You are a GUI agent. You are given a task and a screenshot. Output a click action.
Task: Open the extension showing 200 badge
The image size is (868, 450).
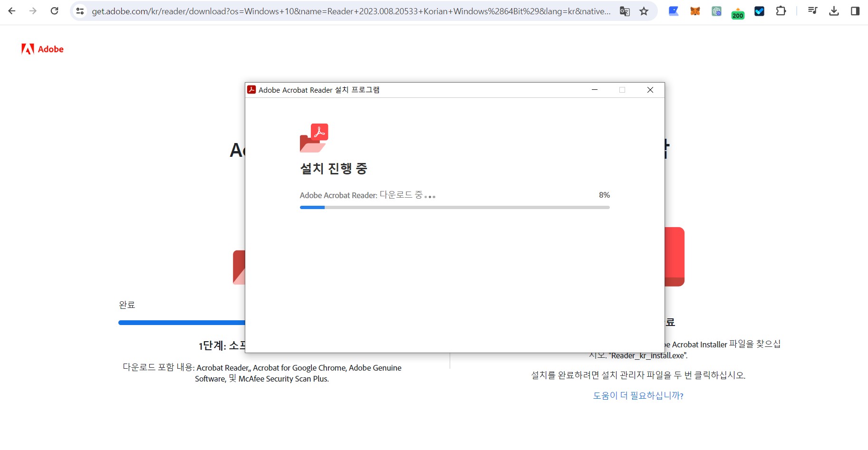click(x=738, y=13)
